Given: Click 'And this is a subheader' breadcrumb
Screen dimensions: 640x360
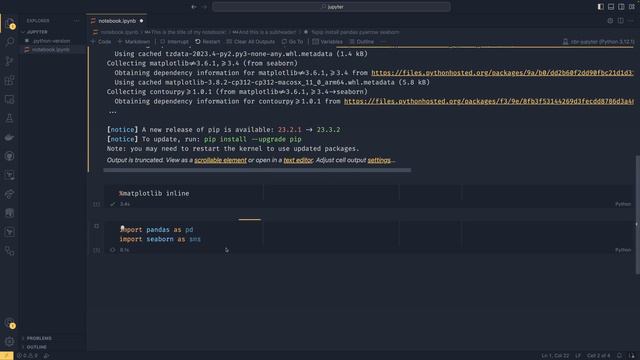Looking at the screenshot, I should click(x=264, y=32).
